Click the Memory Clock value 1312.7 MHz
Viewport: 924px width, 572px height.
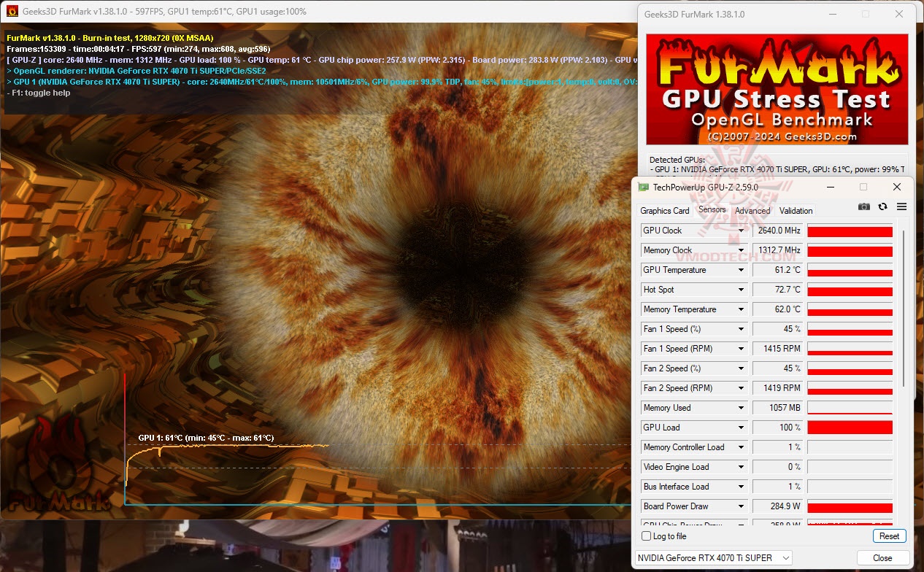coord(777,250)
